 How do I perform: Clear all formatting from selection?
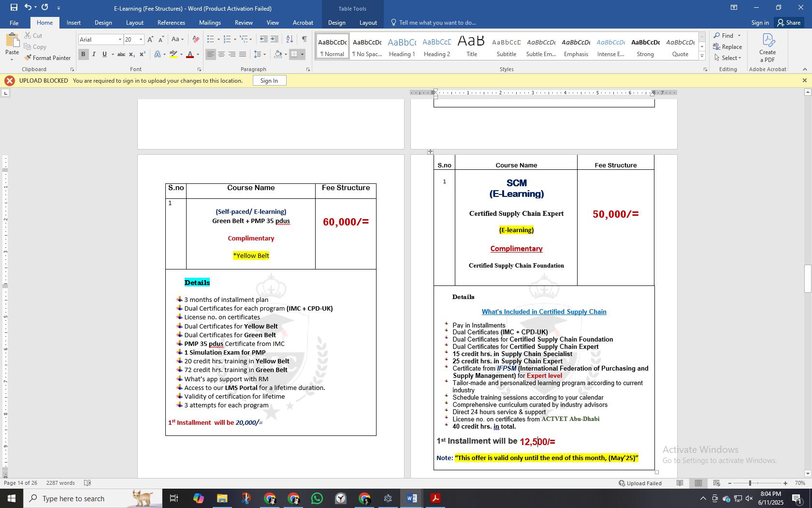[x=196, y=39]
